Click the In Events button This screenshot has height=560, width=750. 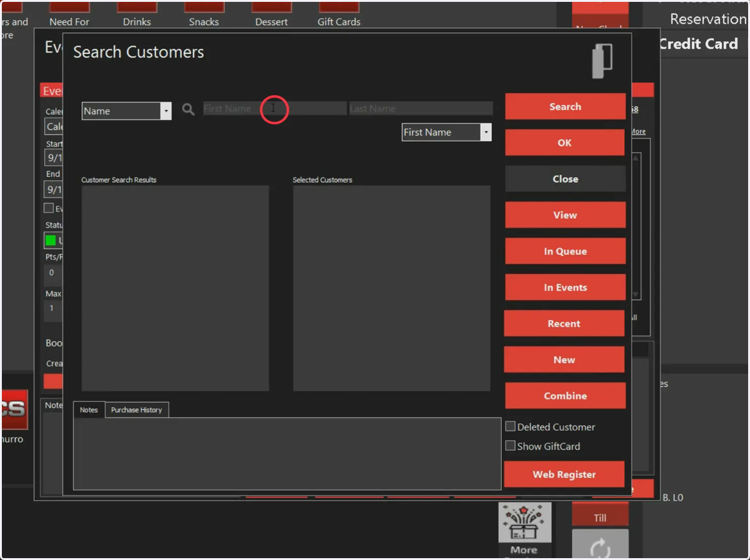(565, 287)
